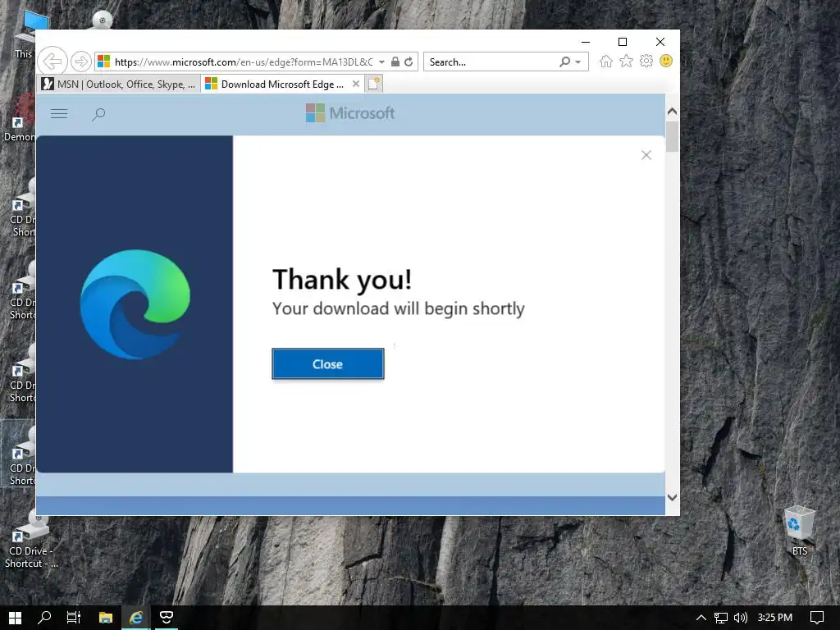
Task: Click the browser Back arrow button
Action: 52,62
